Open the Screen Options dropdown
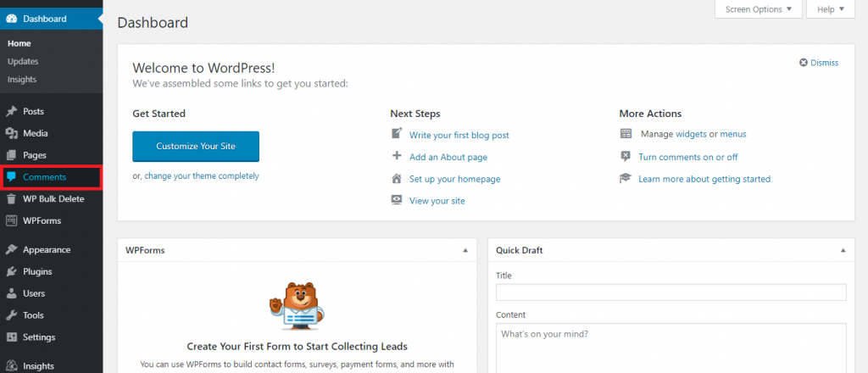868x373 pixels. point(759,9)
